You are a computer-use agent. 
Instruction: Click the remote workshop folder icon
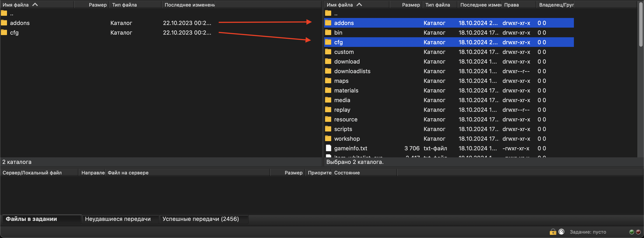click(328, 139)
